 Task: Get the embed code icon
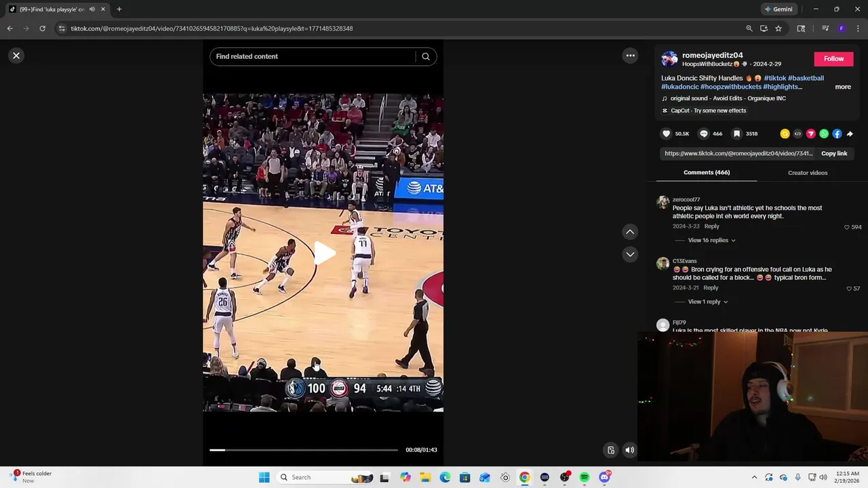[x=797, y=134]
